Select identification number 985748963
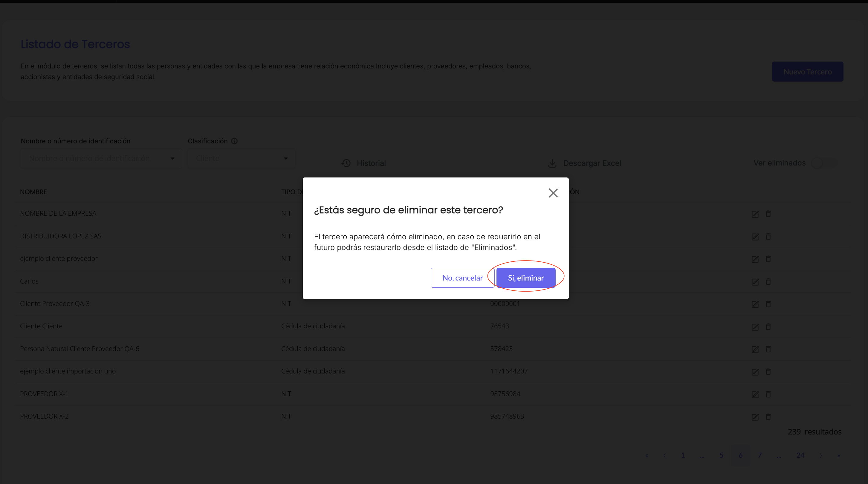Image resolution: width=868 pixels, height=484 pixels. [507, 416]
